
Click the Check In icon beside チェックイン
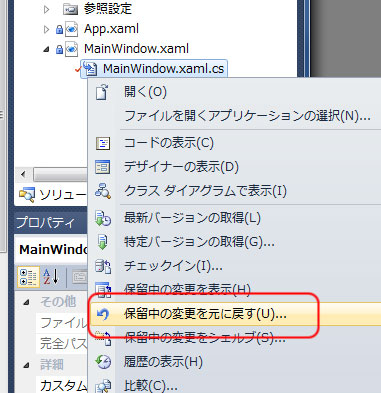tap(103, 266)
